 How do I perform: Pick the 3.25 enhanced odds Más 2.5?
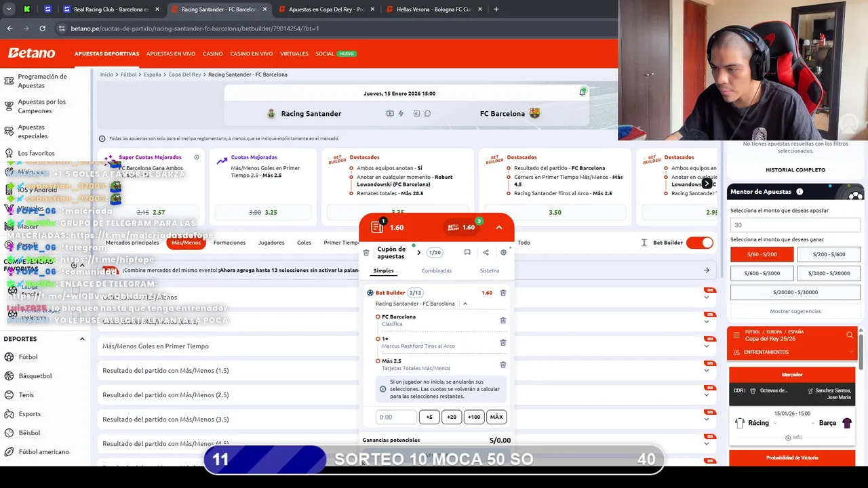click(263, 212)
